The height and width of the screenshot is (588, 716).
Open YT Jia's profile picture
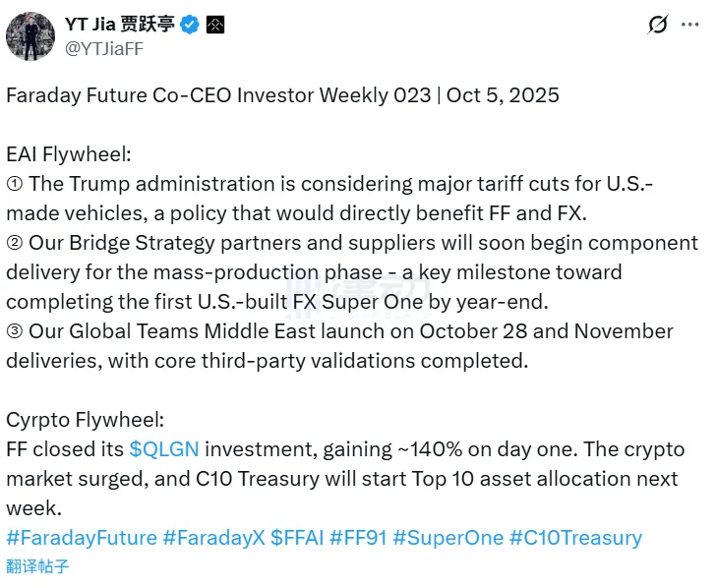[30, 35]
